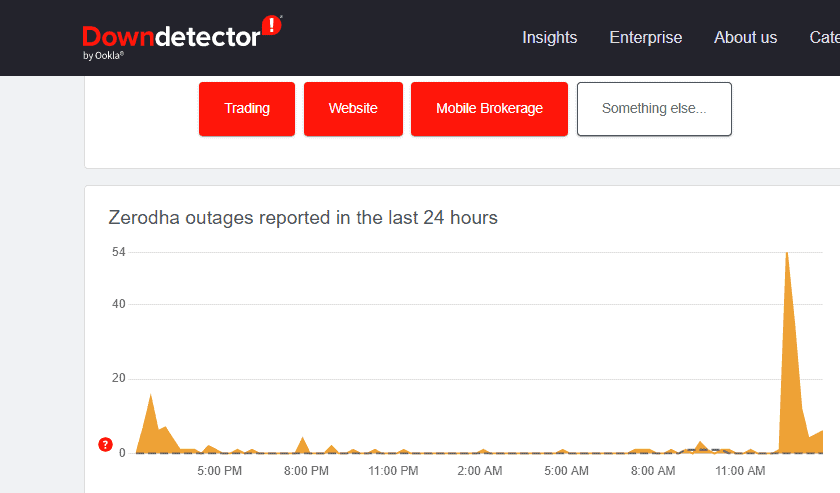
Task: Click the red exclamation badge in logo
Action: click(271, 26)
